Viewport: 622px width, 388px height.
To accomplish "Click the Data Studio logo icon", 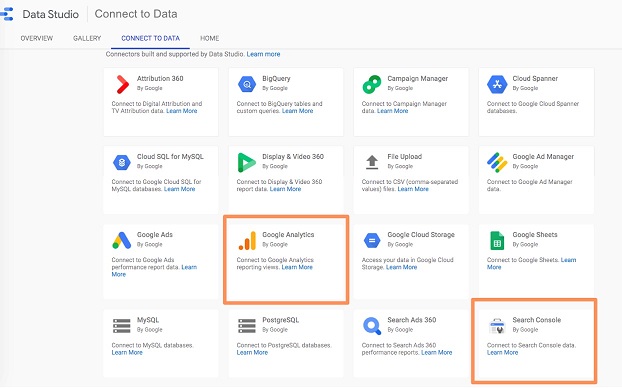I will coord(7,14).
